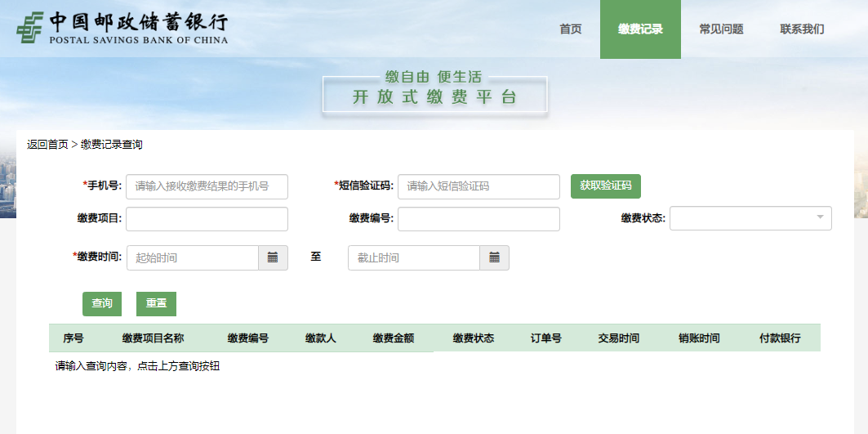Click into the 缴费项目 text box

207,219
